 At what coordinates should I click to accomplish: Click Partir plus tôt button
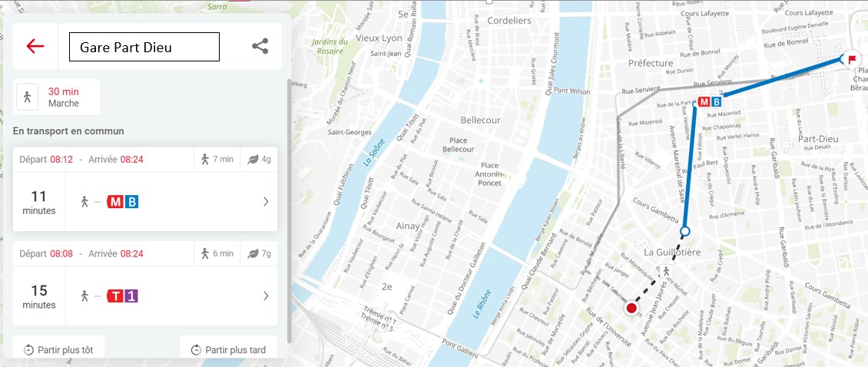(58, 349)
